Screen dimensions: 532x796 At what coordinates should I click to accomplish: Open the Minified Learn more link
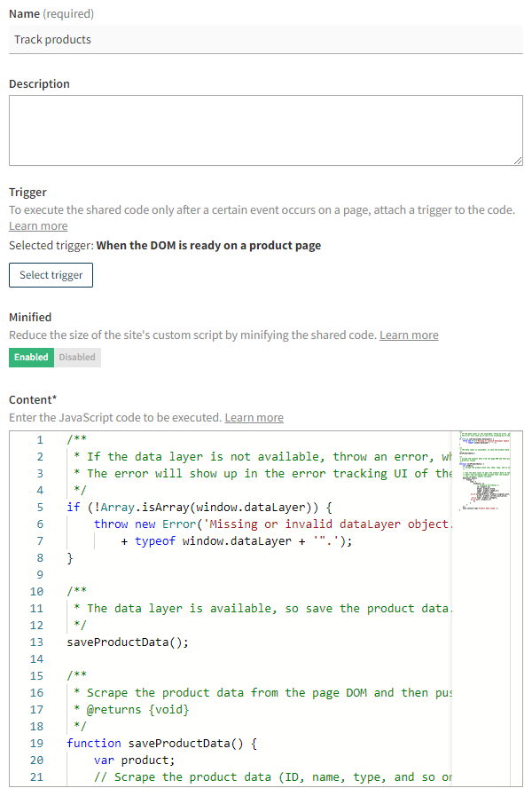(409, 335)
